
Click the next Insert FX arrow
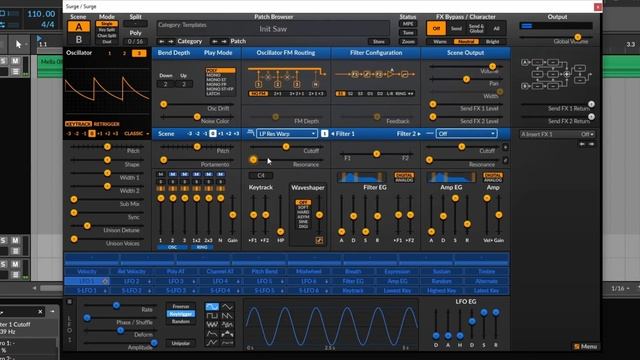click(591, 144)
